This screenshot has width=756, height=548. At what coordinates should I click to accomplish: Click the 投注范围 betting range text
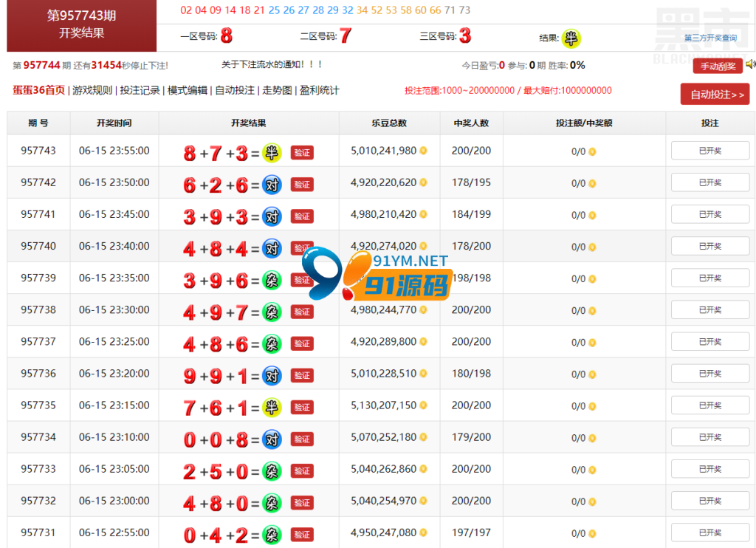click(x=508, y=90)
